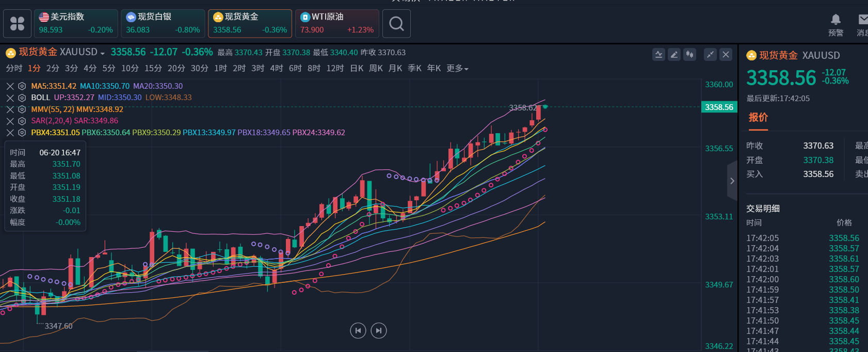
Task: Switch to 周K timeframe
Action: [x=376, y=68]
